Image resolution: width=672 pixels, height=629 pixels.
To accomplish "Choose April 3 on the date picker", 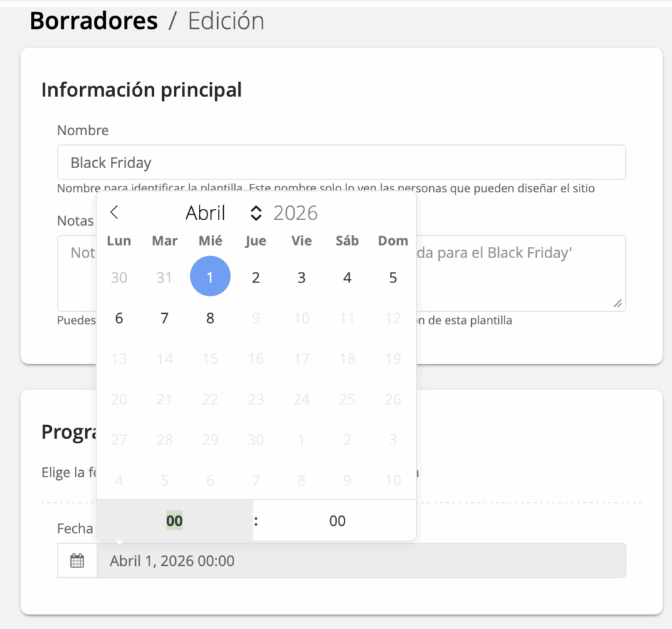I will (301, 278).
